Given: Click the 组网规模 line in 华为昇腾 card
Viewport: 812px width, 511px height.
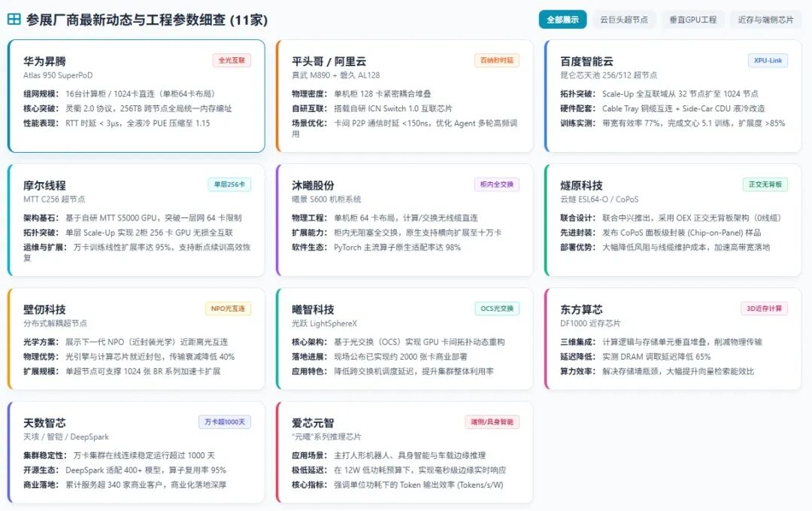Looking at the screenshot, I should [119, 94].
